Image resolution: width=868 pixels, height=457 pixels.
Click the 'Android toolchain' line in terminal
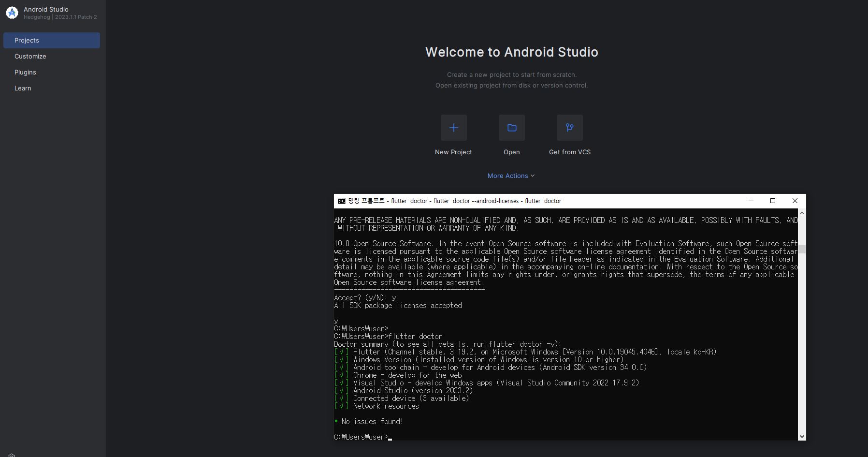click(500, 368)
